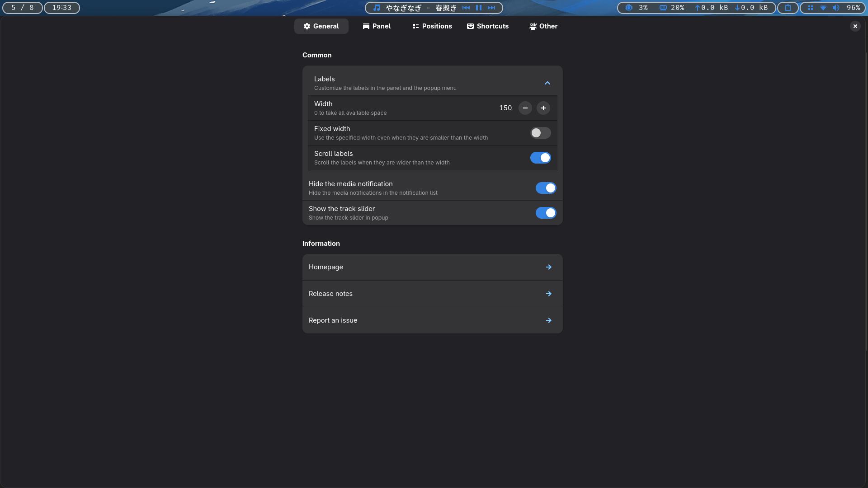Click the clipboard icon in top bar
The height and width of the screenshot is (488, 868).
pos(788,8)
